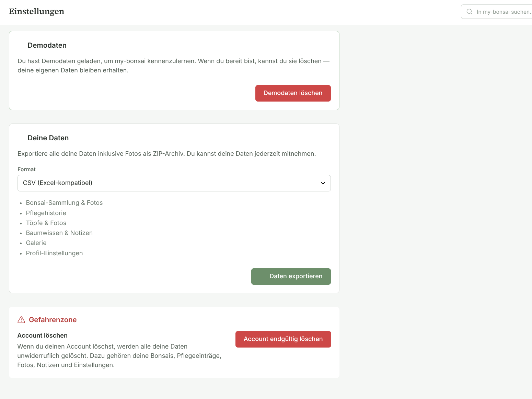The width and height of the screenshot is (532, 399).
Task: Select the Galerie list item
Action: tap(36, 243)
